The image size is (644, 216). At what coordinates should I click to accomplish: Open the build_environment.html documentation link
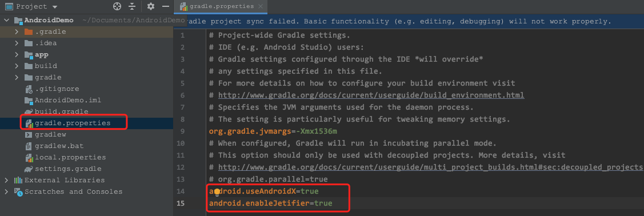point(371,95)
